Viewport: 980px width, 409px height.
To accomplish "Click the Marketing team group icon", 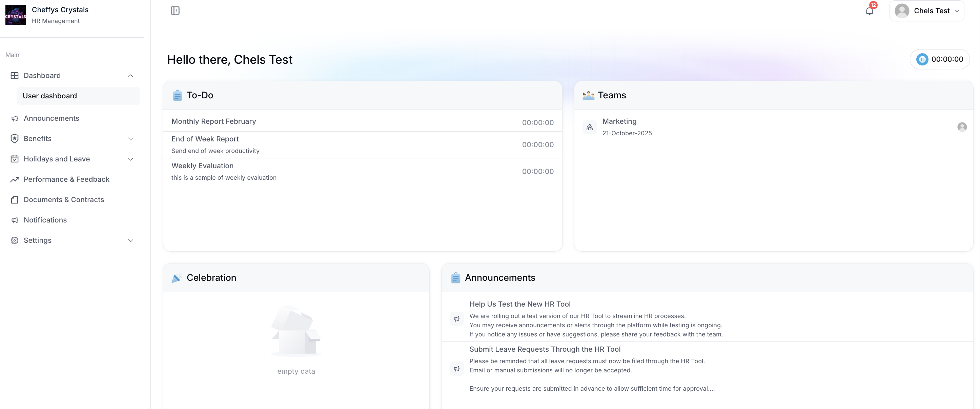I will pos(589,127).
